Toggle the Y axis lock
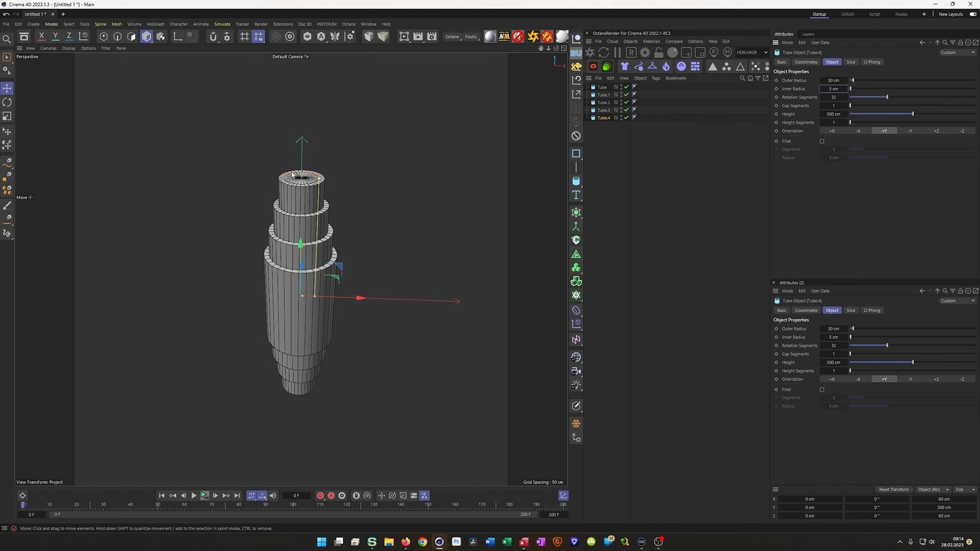Image resolution: width=980 pixels, height=551 pixels. [x=55, y=37]
